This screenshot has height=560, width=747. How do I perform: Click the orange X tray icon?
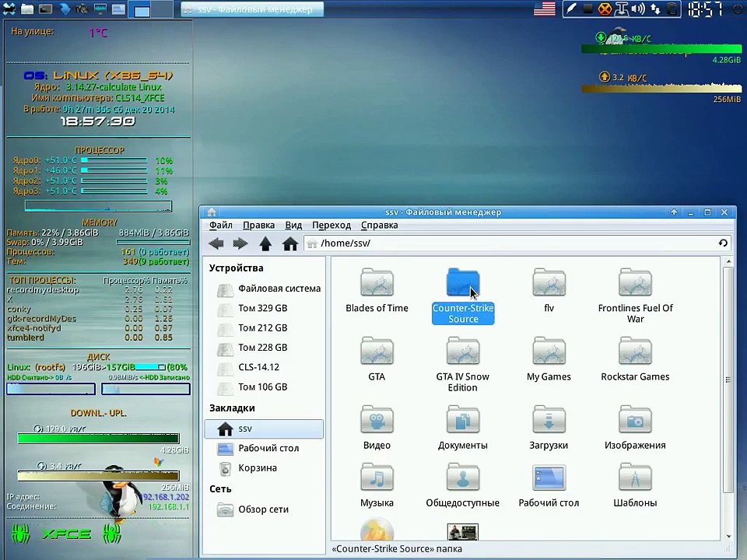pos(605,9)
